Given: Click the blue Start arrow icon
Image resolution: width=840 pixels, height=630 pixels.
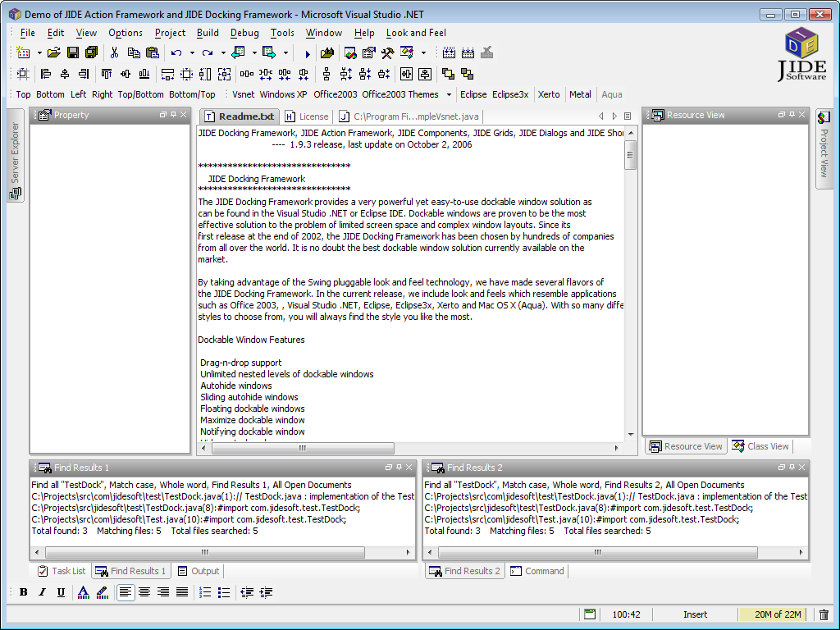Looking at the screenshot, I should (x=307, y=53).
